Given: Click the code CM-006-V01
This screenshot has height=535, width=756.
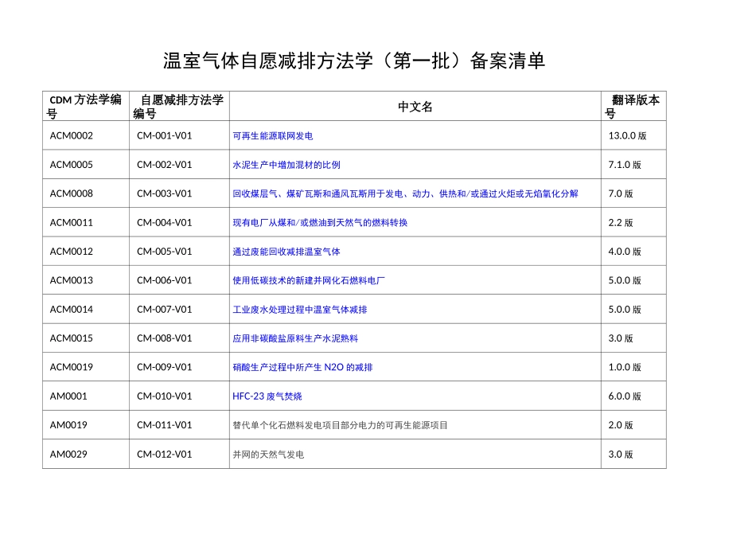Looking at the screenshot, I should click(x=165, y=280).
